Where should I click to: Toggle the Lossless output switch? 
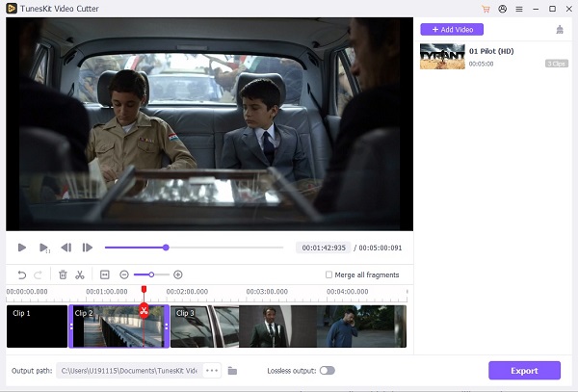[327, 370]
